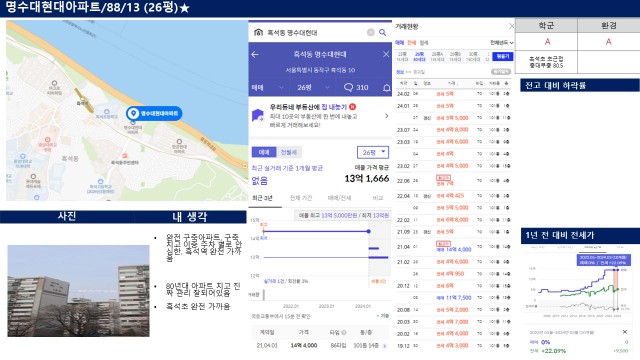Click the apartment building photo

[78, 291]
